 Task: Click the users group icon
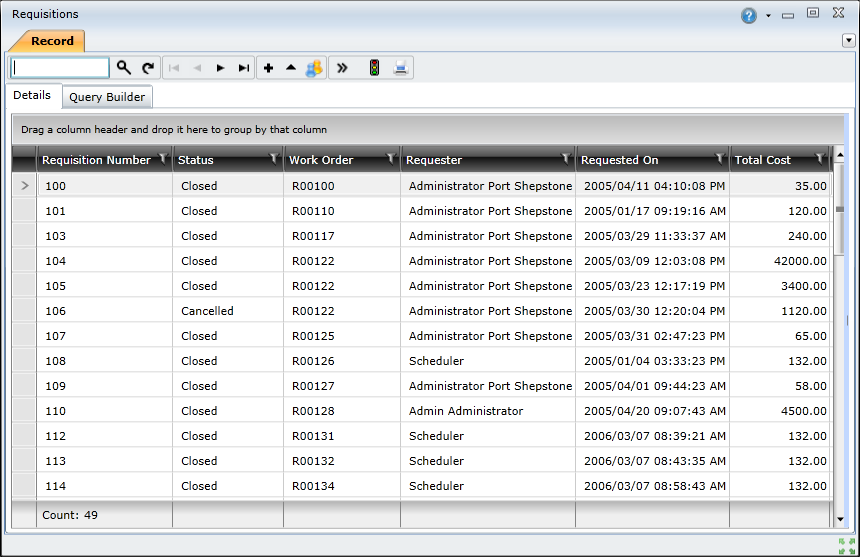click(314, 68)
